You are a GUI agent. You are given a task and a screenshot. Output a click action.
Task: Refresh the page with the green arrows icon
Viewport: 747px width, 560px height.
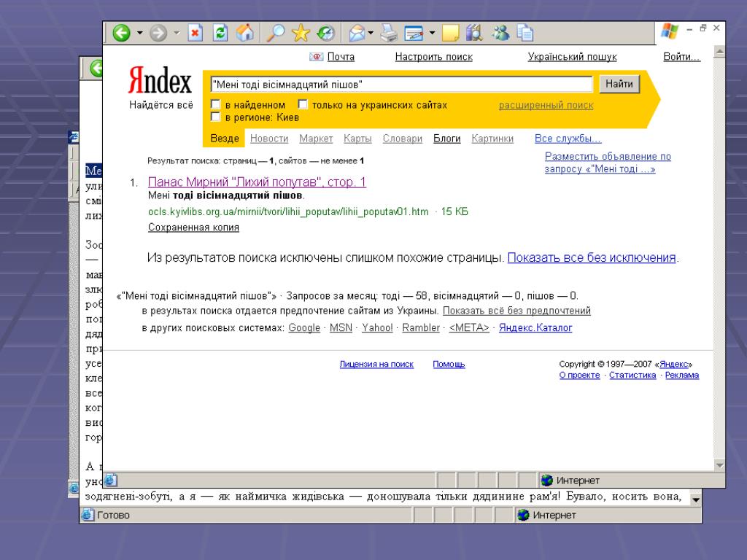[x=220, y=33]
